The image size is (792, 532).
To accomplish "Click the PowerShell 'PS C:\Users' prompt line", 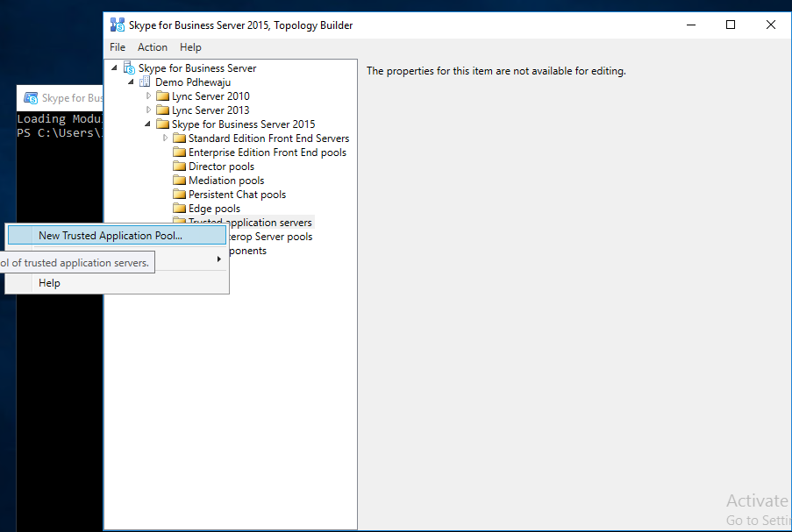I will click(60, 132).
